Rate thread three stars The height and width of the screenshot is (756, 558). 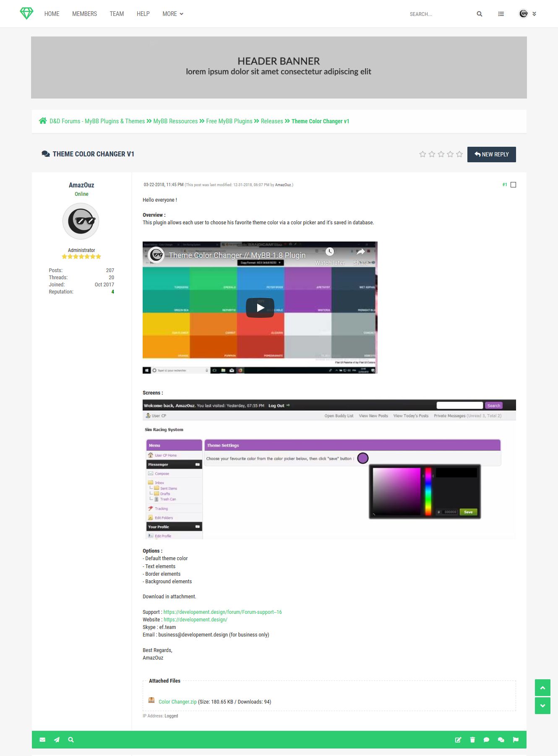click(x=441, y=154)
